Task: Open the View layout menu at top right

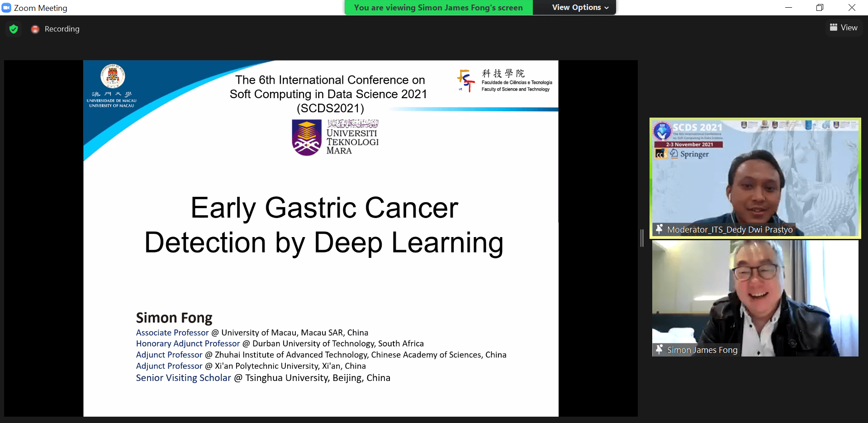Action: [844, 28]
